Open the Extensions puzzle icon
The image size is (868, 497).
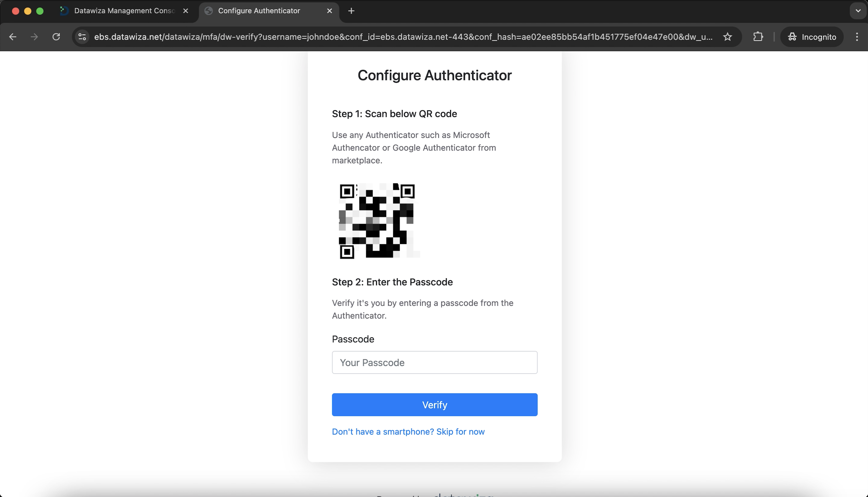point(758,37)
